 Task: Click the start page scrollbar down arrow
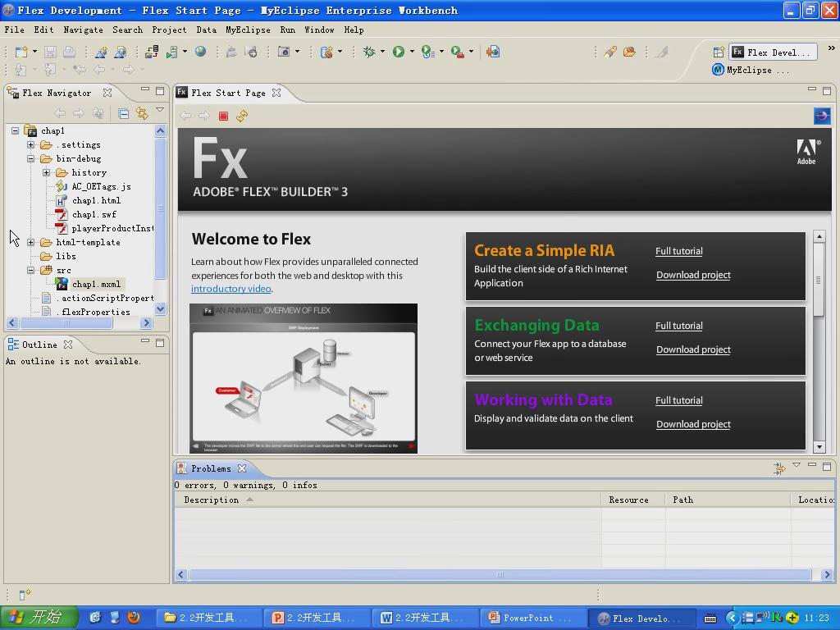pyautogui.click(x=819, y=446)
